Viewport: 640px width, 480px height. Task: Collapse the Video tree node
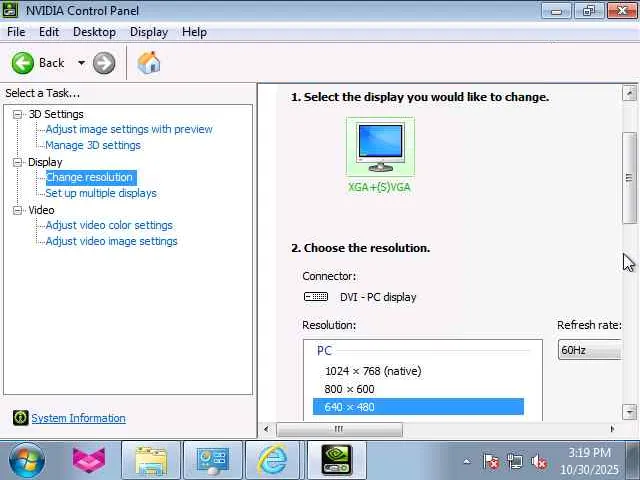pos(17,210)
